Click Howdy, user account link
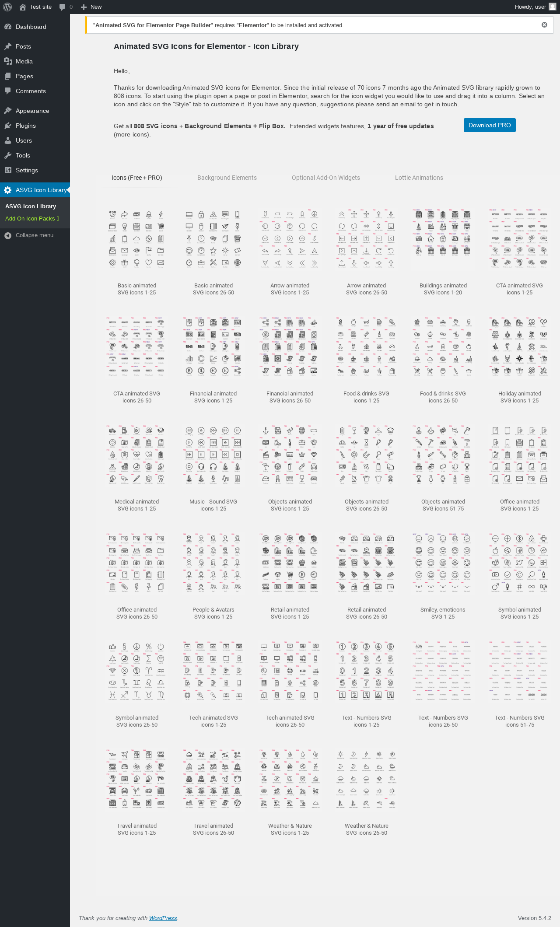 [x=535, y=7]
